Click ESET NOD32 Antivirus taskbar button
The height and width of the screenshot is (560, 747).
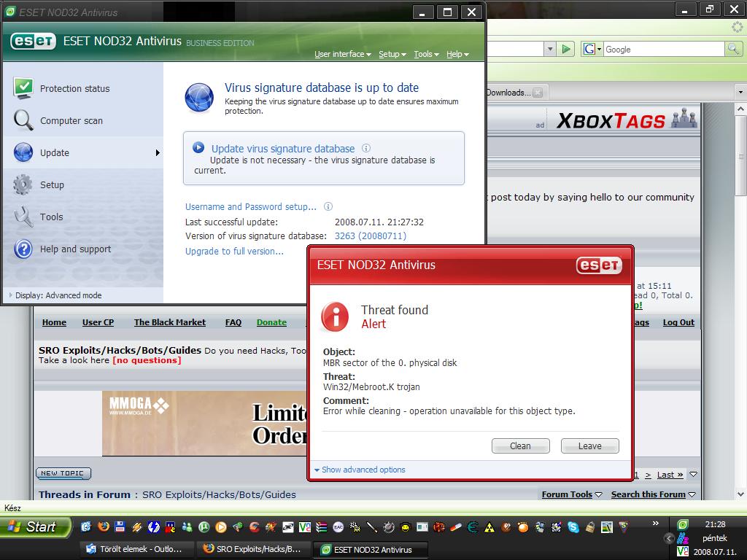(370, 550)
